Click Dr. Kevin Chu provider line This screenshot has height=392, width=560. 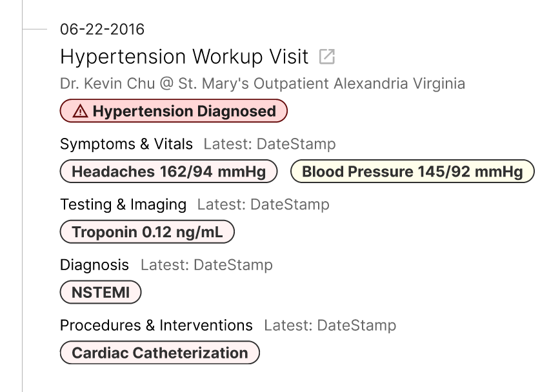tap(262, 84)
